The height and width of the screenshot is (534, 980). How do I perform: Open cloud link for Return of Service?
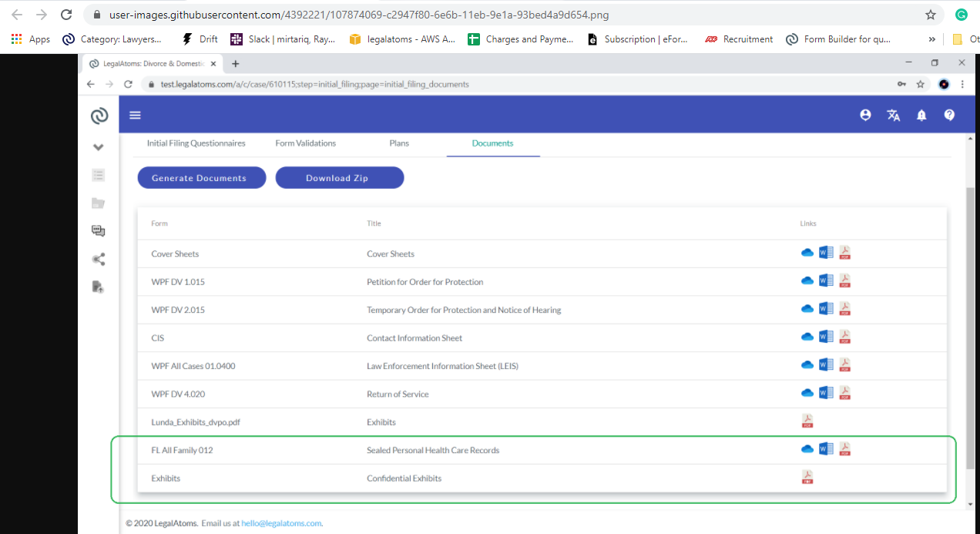tap(807, 393)
